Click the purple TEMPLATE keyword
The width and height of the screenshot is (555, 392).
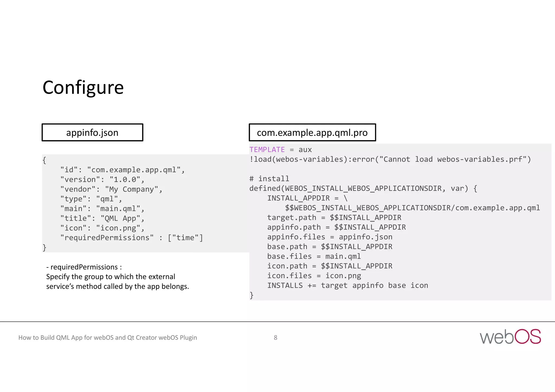point(267,149)
